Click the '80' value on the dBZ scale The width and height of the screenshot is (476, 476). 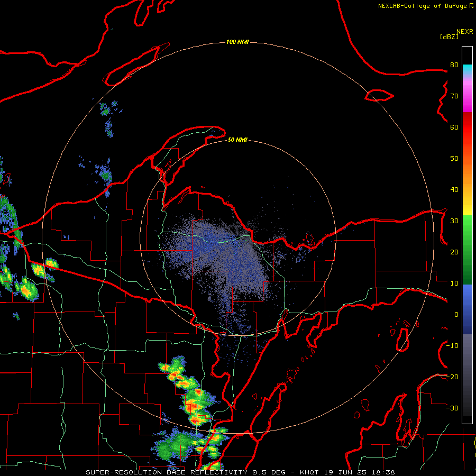click(454, 65)
